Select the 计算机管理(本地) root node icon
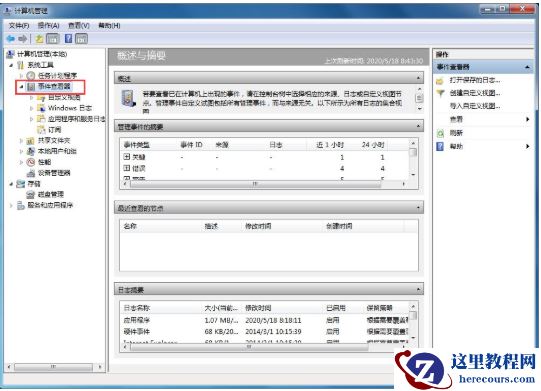 coord(11,54)
